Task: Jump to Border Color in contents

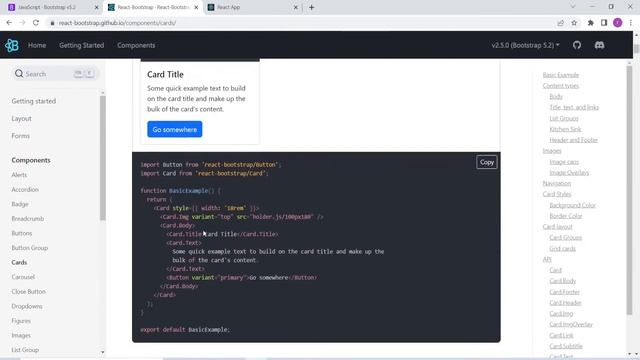Action: 566,216
